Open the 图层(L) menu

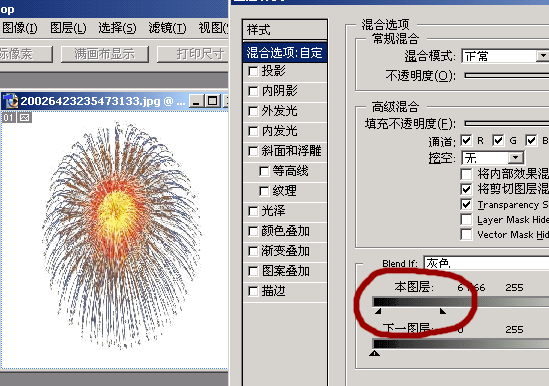pyautogui.click(x=68, y=27)
